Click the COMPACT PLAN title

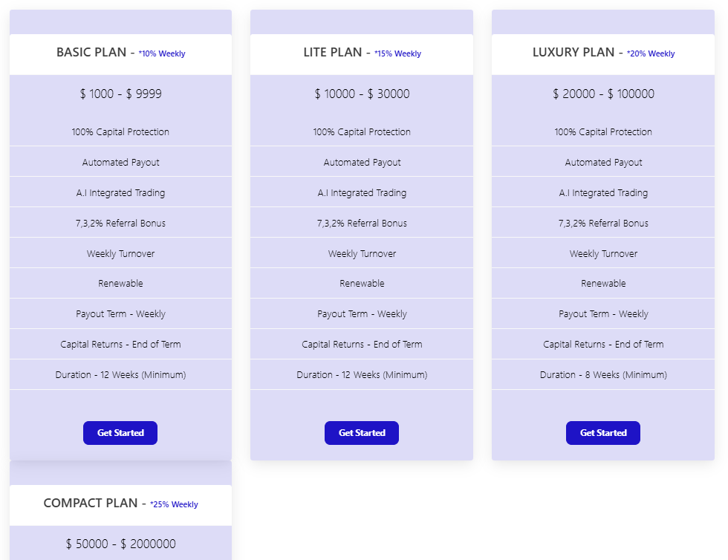coord(90,504)
